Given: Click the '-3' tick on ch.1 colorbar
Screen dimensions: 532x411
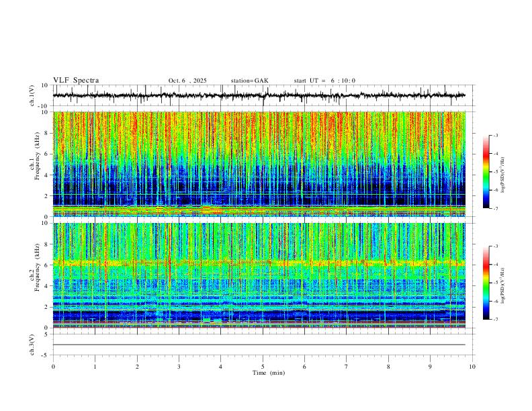Looking at the screenshot, I should pyautogui.click(x=496, y=135).
